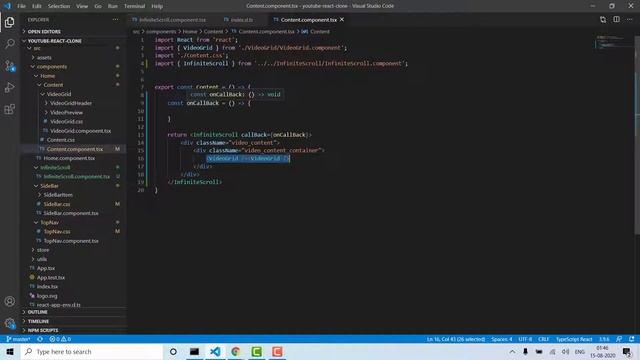Screen dimensions: 640x360
Task: Open VideoGrid.component.tsx file
Action: tap(80, 131)
